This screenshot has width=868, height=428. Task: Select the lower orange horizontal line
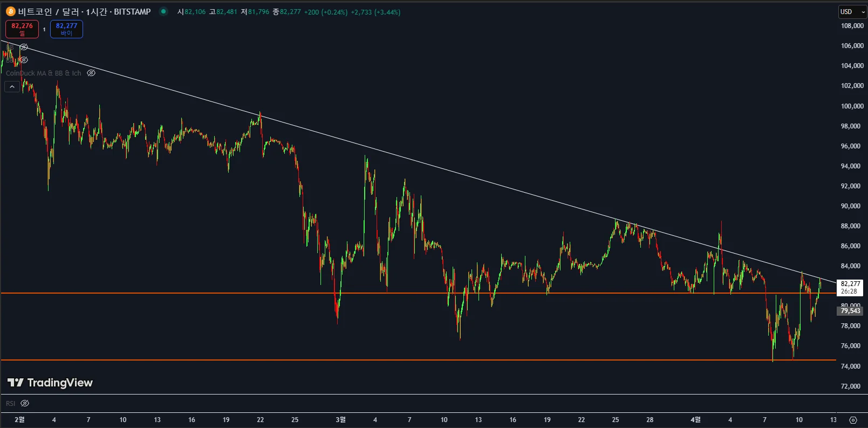click(418, 360)
